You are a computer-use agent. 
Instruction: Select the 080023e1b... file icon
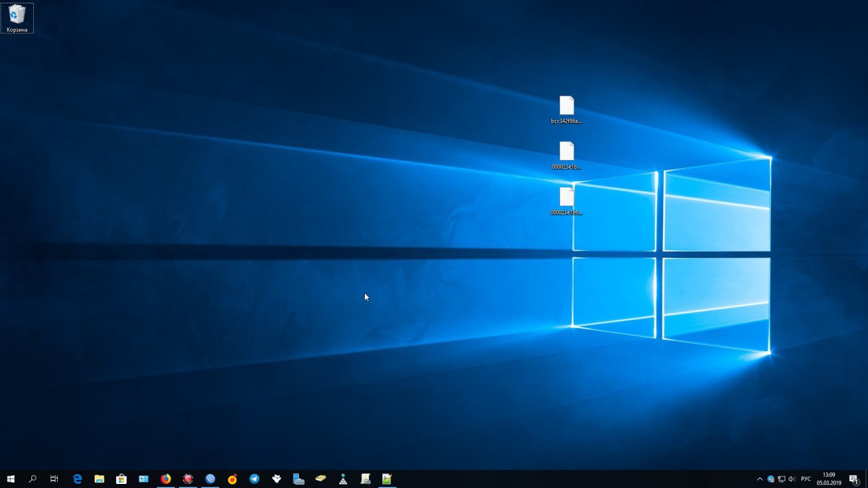click(x=566, y=155)
